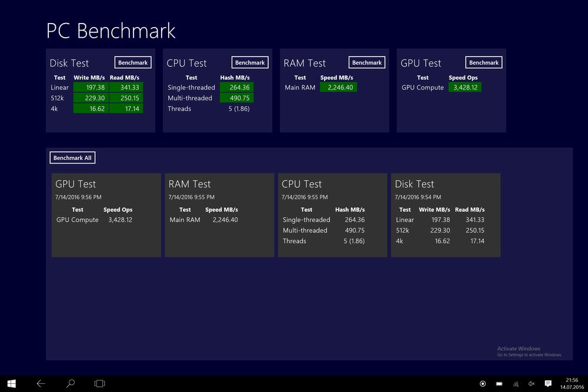Screen dimensions: 588x392
Task: Open taskbar search magnifier
Action: pyautogui.click(x=70, y=384)
